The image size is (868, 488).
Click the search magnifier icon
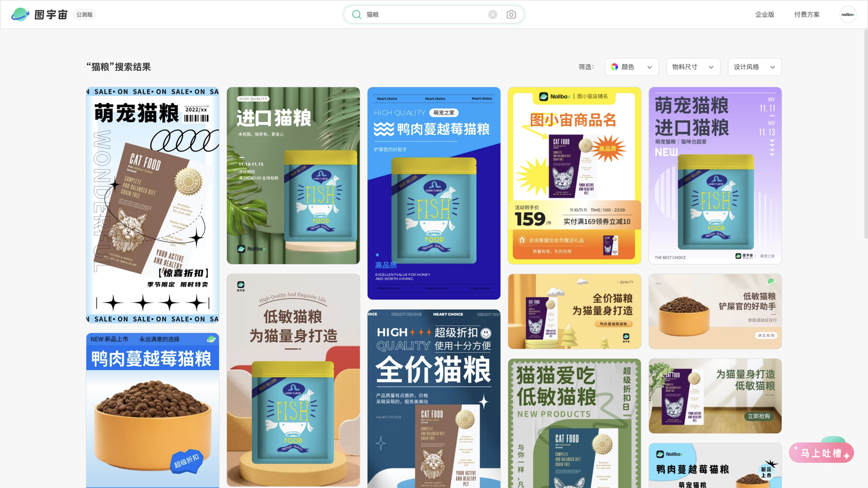click(356, 14)
